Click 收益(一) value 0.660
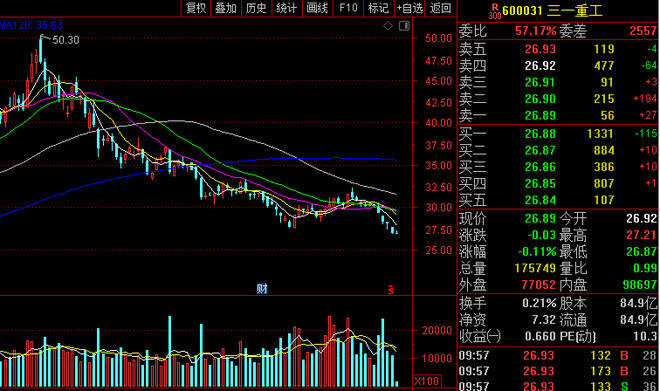This screenshot has height=391, width=660. coord(540,336)
